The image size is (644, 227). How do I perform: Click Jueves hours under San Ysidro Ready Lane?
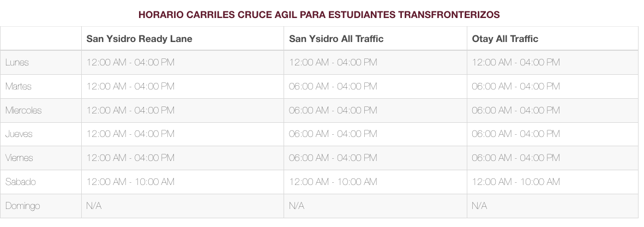[130, 134]
